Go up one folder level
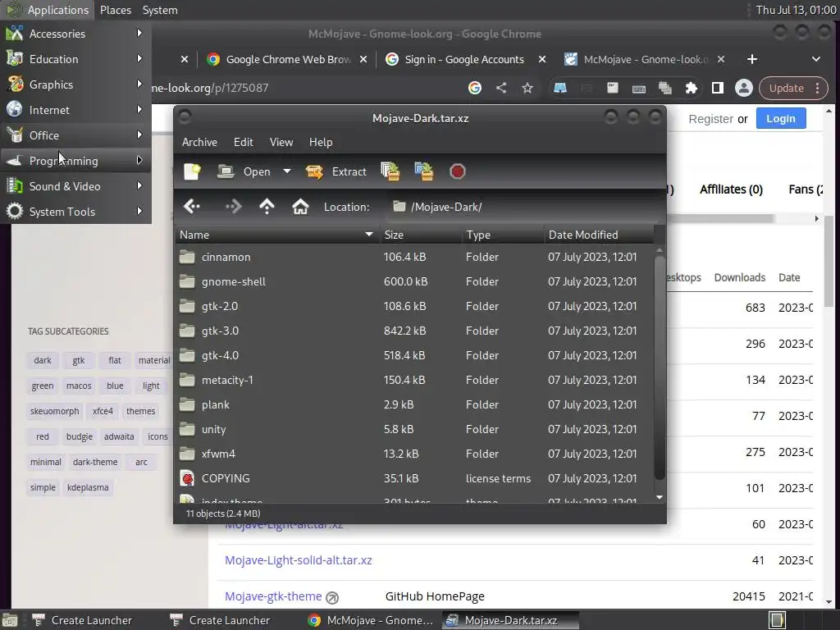The image size is (840, 630). pyautogui.click(x=267, y=206)
